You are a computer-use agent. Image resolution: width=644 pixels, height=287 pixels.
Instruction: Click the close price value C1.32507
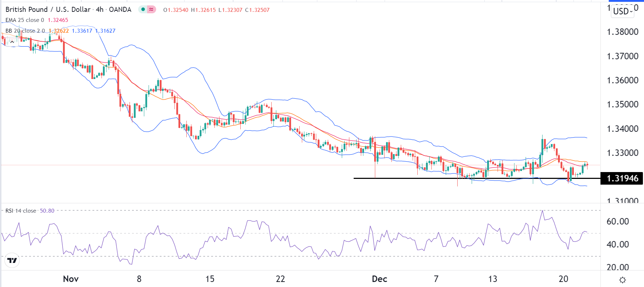click(257, 10)
